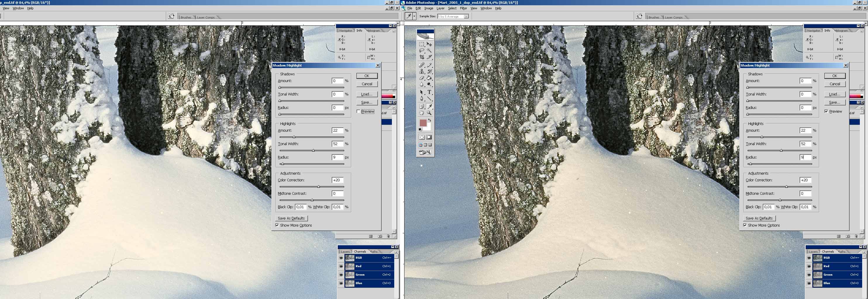Reset to default foreground and background colors
The width and height of the screenshot is (868, 299).
coord(420,129)
